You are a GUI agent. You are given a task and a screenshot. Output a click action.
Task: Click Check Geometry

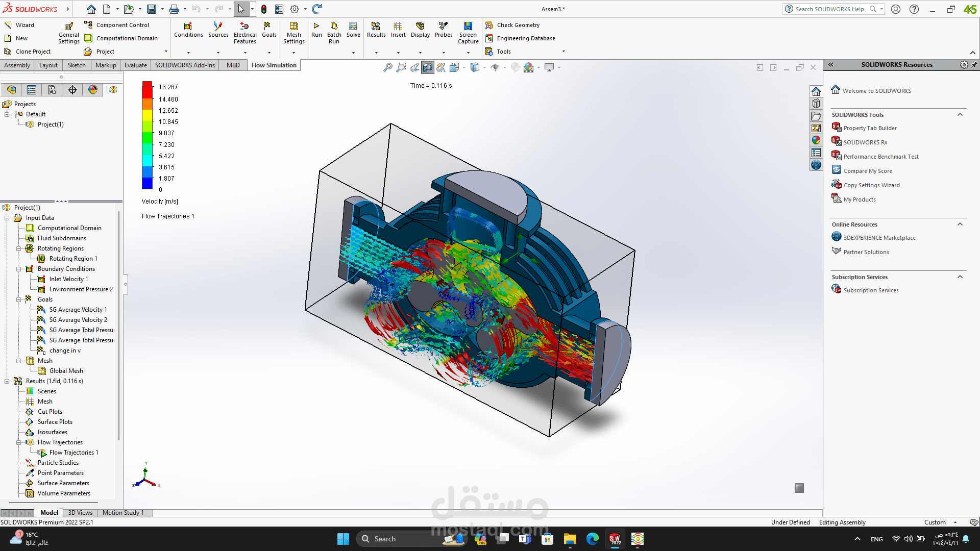[x=512, y=25]
